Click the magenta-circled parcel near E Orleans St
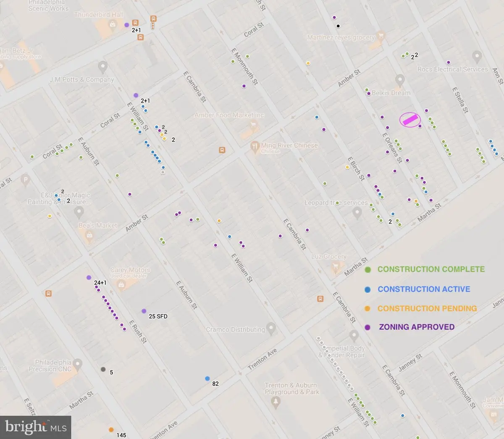Image resolution: width=504 pixels, height=439 pixels. [x=409, y=120]
